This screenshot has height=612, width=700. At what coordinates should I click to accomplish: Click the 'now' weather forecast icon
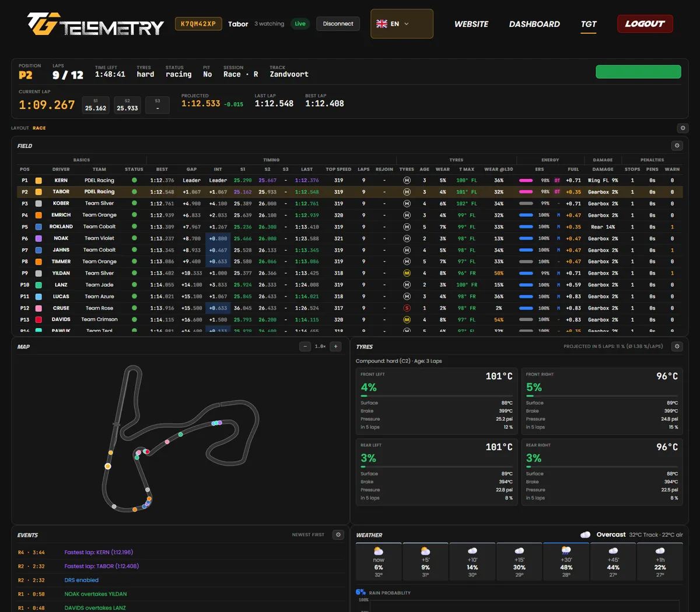click(x=379, y=551)
